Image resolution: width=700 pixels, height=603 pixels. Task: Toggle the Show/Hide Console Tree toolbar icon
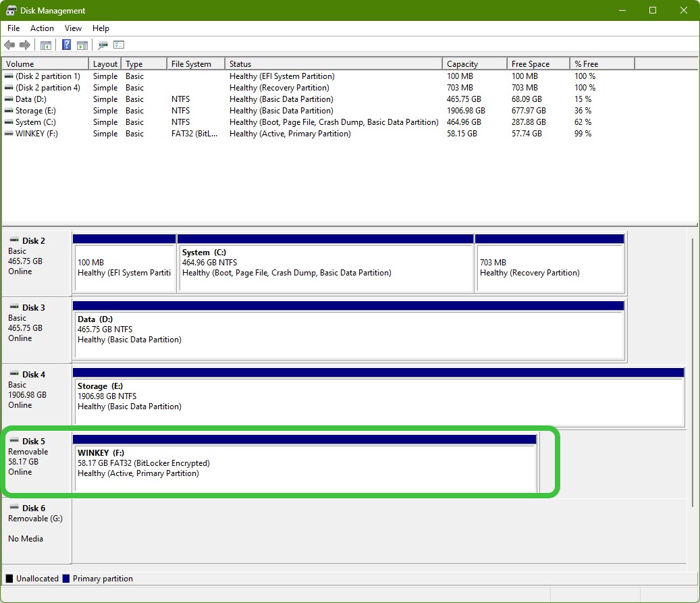click(x=45, y=45)
